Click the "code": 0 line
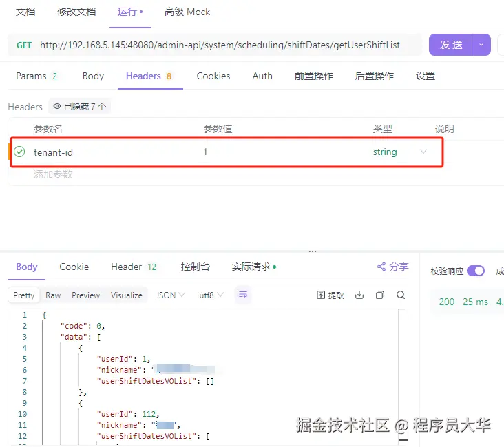This screenshot has width=504, height=447. 83,326
